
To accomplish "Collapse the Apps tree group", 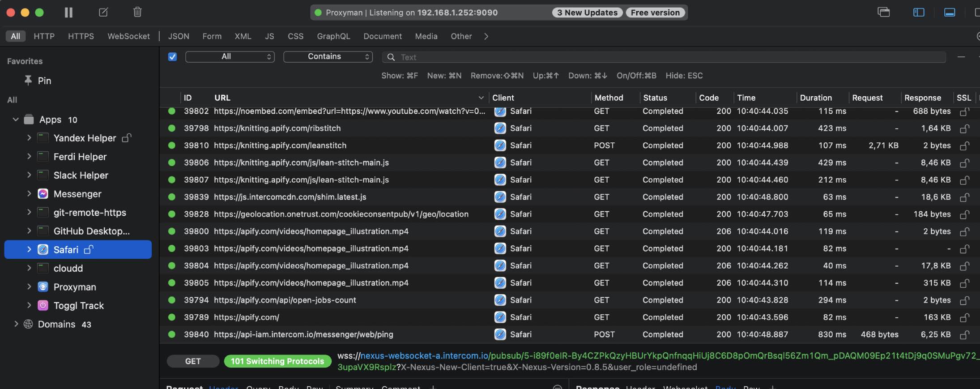I will coord(16,120).
